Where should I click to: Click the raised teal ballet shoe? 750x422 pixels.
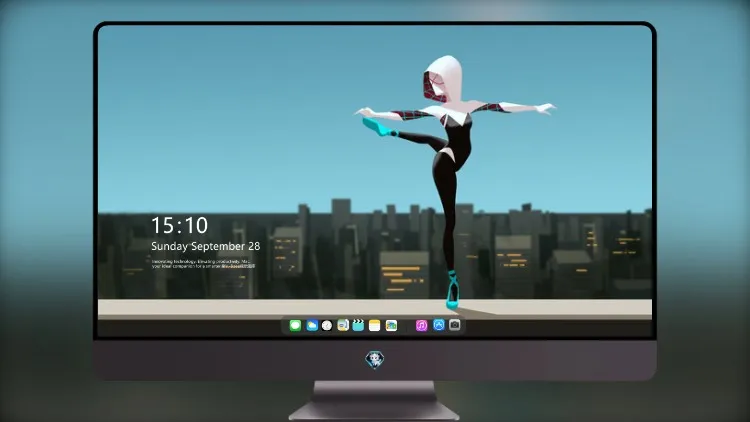(378, 127)
